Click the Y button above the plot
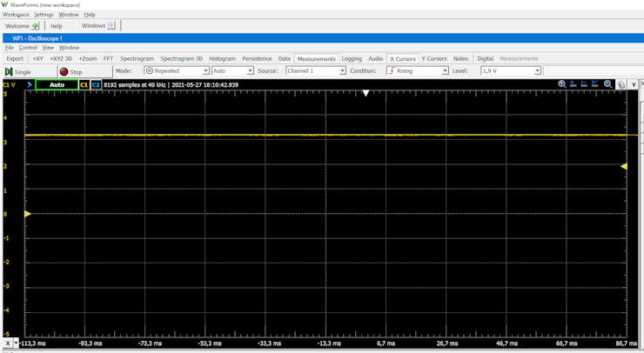The height and width of the screenshot is (353, 644). coord(634,84)
